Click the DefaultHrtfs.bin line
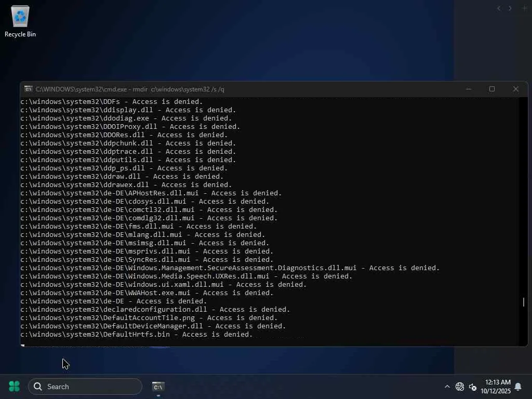Screen dimensions: 532x399 [x=137, y=334]
